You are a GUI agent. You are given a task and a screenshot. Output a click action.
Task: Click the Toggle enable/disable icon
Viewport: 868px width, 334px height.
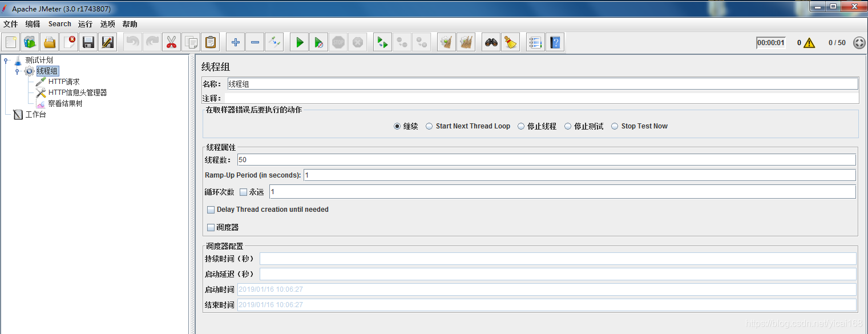(274, 42)
